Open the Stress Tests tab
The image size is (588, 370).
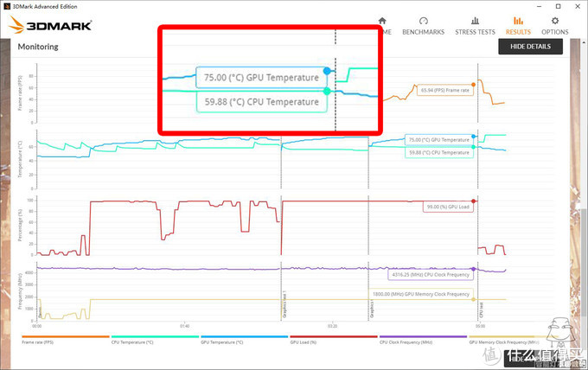[475, 26]
